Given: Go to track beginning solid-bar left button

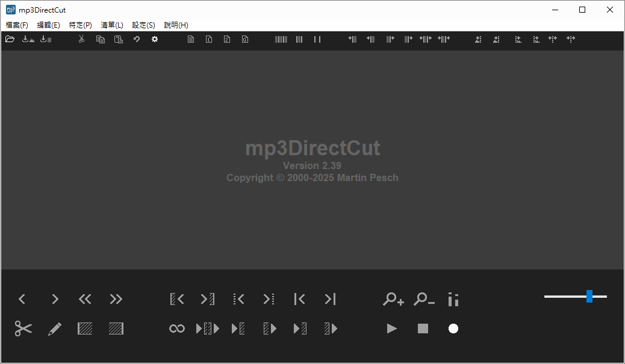Looking at the screenshot, I should pos(299,299).
